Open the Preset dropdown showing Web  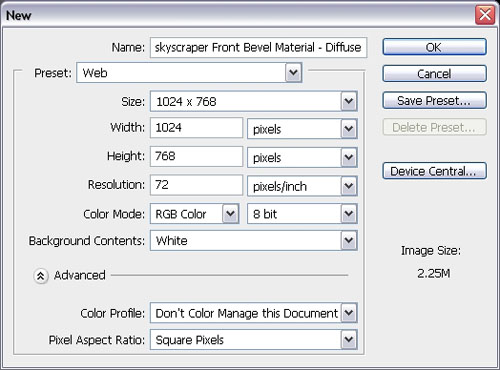(x=189, y=73)
